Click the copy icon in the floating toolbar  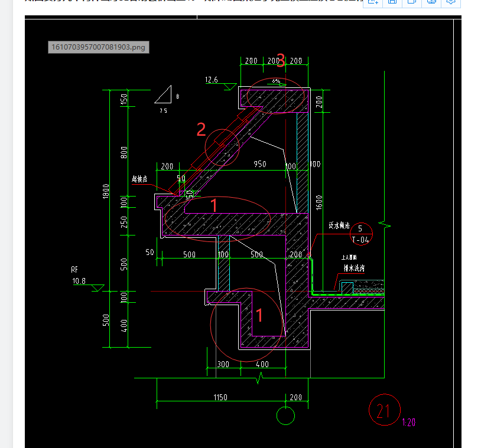point(412,2)
